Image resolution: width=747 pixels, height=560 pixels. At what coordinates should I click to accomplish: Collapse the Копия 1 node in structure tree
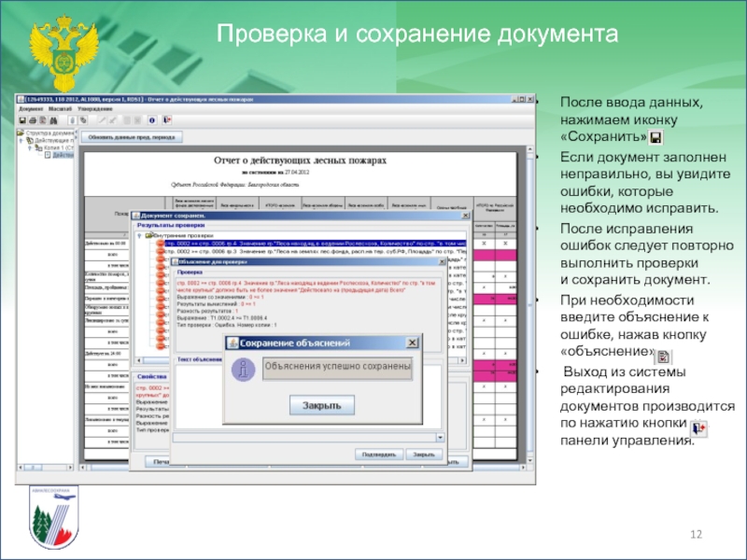(30, 147)
